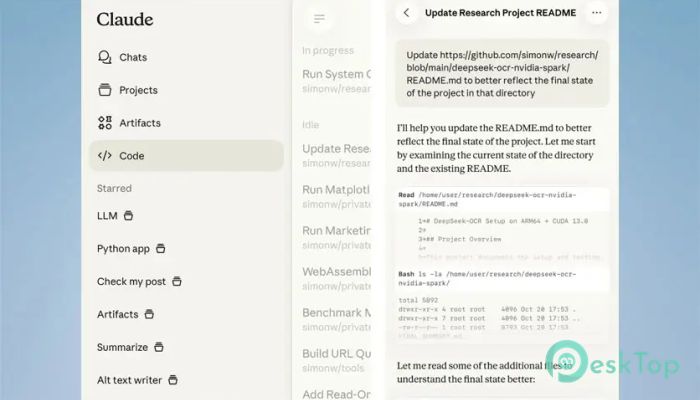The image size is (700, 400).
Task: Open starred project Alt text writer
Action: tap(138, 380)
